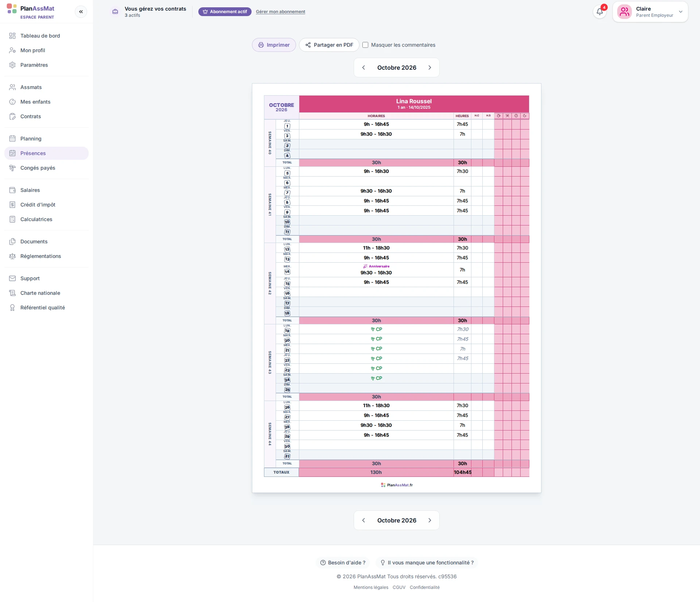Click the Imprimer button
Viewport: 700px width, 602px height.
point(274,45)
